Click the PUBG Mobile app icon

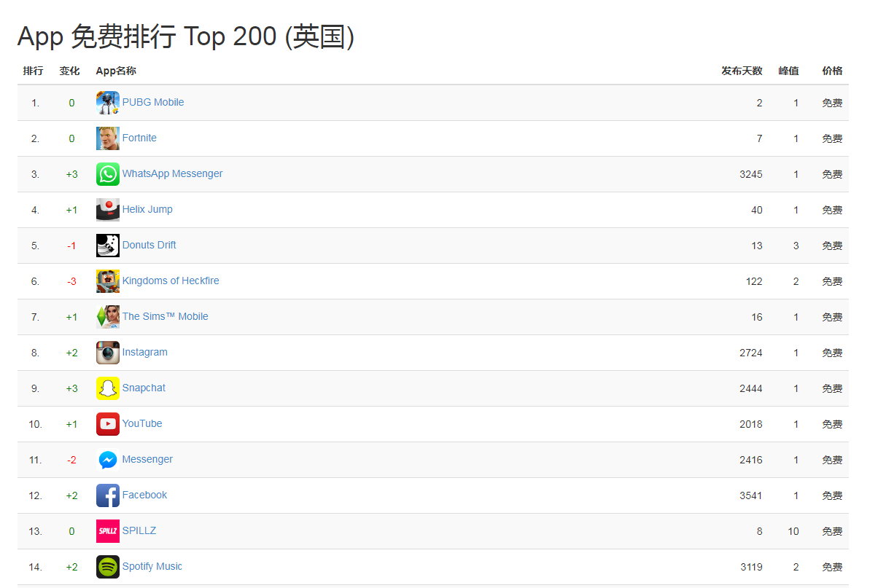(108, 103)
